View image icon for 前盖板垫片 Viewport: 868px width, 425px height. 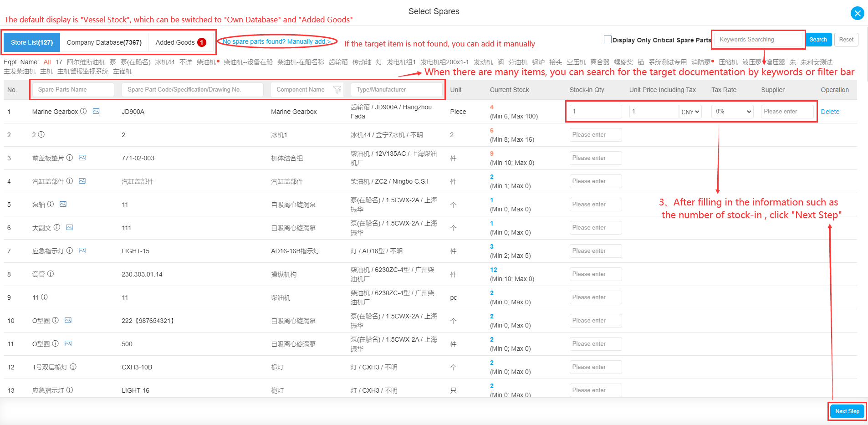point(82,158)
